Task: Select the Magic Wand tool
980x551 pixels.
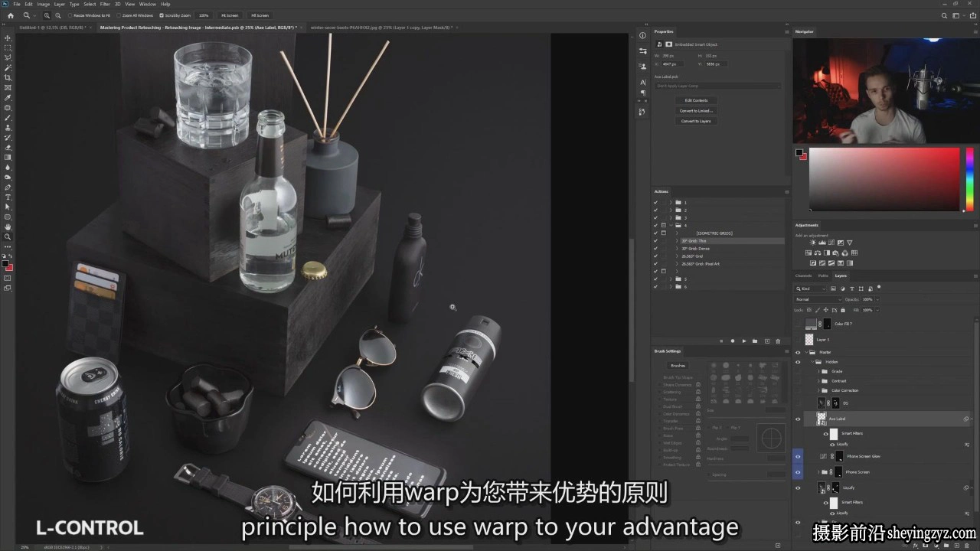Action: point(8,67)
